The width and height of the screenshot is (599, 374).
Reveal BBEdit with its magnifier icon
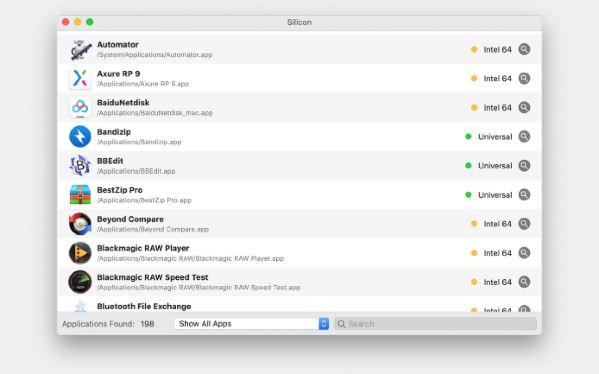pos(524,165)
